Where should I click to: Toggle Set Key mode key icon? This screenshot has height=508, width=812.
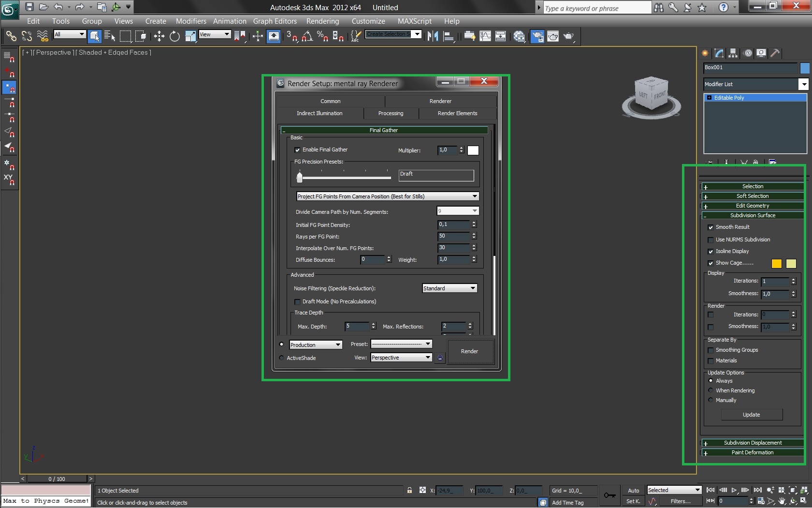(610, 495)
